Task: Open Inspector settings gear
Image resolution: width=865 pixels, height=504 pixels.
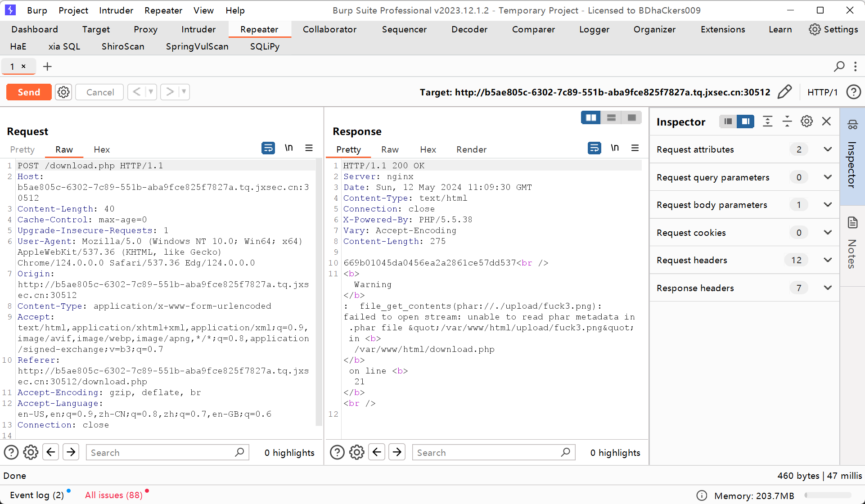Action: tap(806, 121)
